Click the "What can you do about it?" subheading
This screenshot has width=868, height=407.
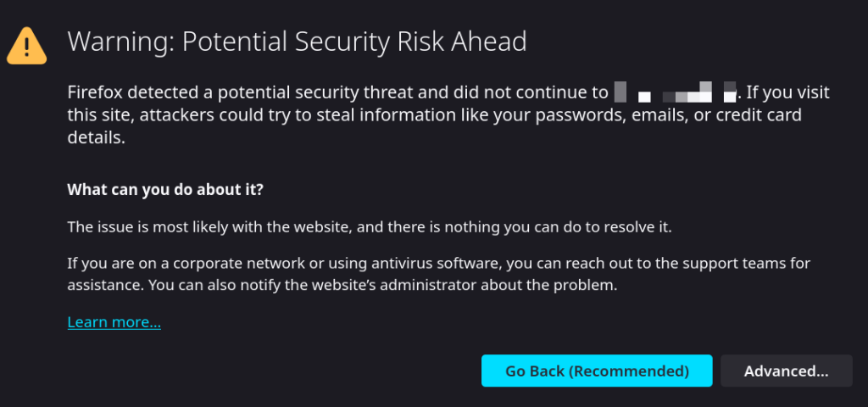[x=165, y=190]
